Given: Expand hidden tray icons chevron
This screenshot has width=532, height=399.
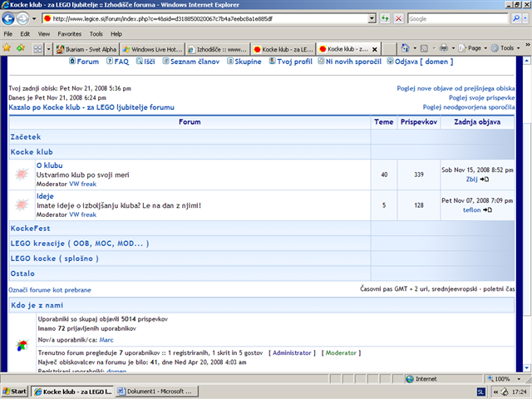Looking at the screenshot, I should click(495, 392).
